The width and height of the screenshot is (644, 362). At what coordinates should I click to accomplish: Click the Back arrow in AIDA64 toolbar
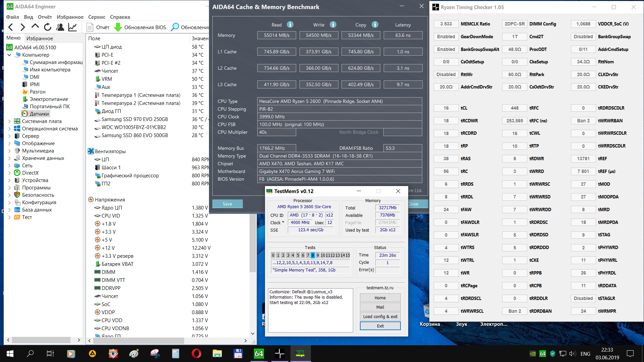pos(11,27)
